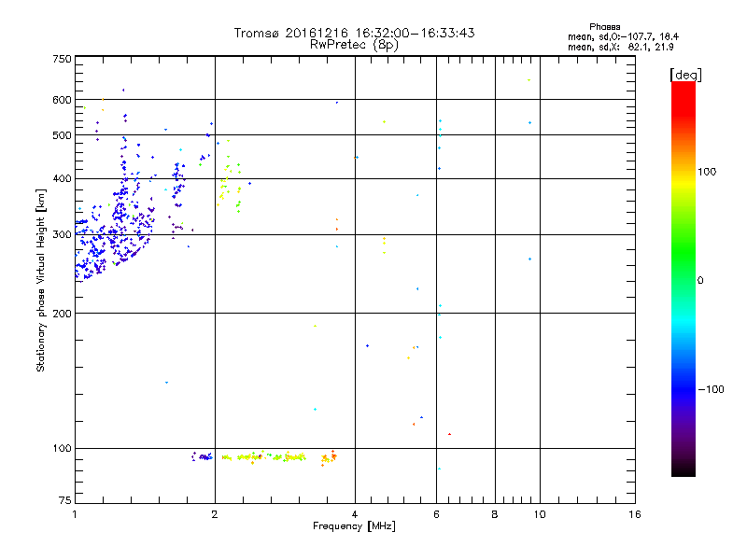The image size is (747, 560).
Task: Click the '[deg]' colorbar unit label
Action: click(x=685, y=75)
